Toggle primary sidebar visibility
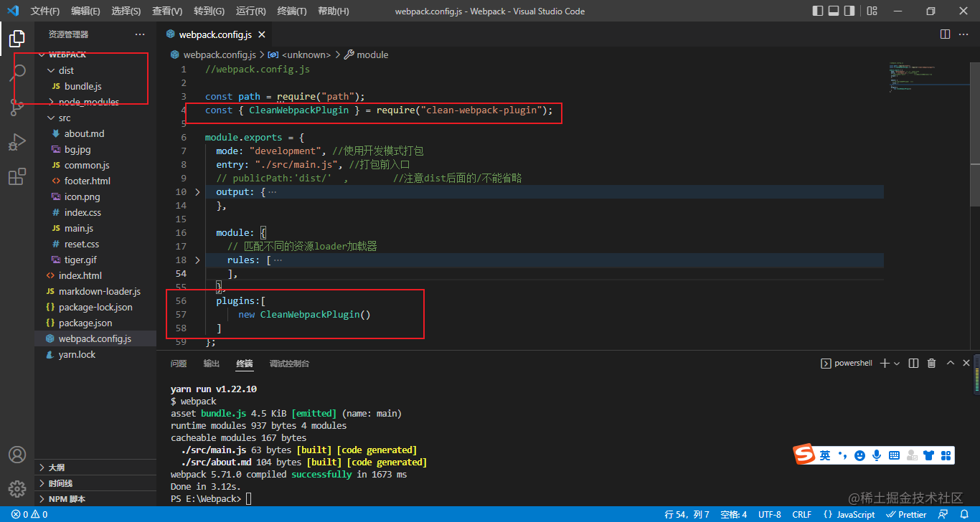 point(818,11)
